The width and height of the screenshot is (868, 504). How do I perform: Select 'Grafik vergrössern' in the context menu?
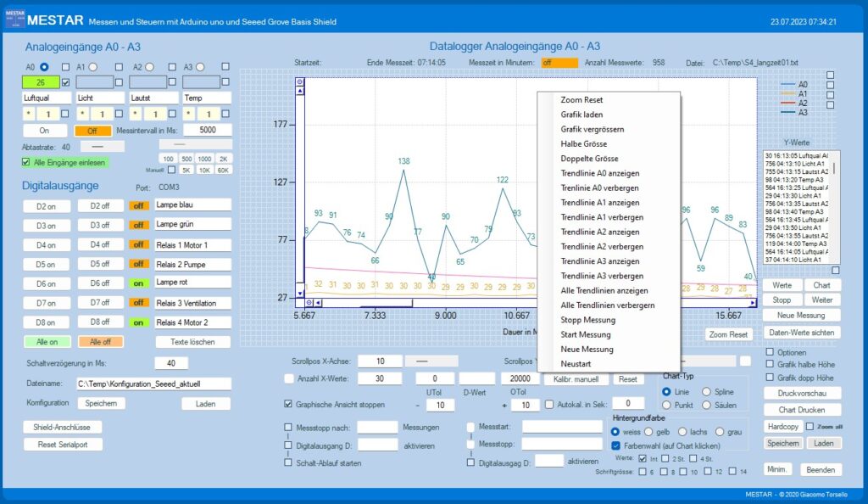(x=592, y=129)
